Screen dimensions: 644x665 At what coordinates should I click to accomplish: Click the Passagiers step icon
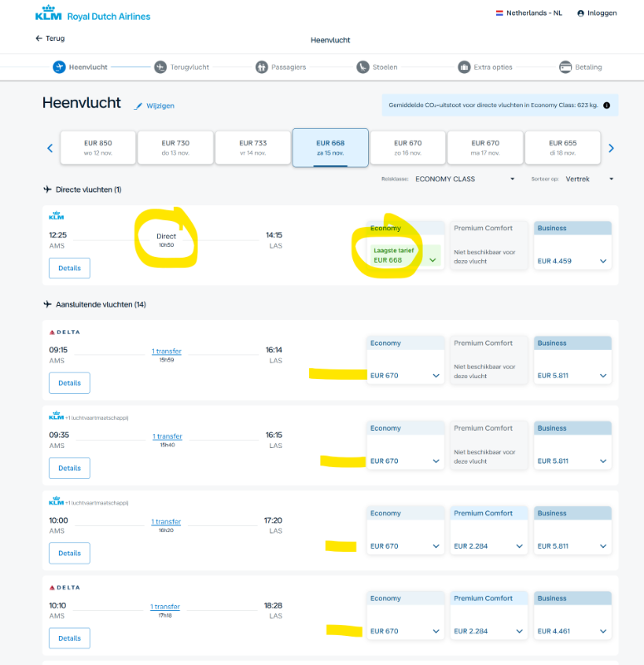pos(261,67)
